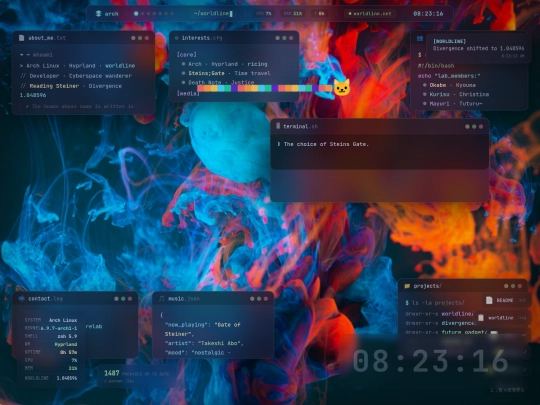Focus the music.json window title
The height and width of the screenshot is (405, 540).
point(184,299)
